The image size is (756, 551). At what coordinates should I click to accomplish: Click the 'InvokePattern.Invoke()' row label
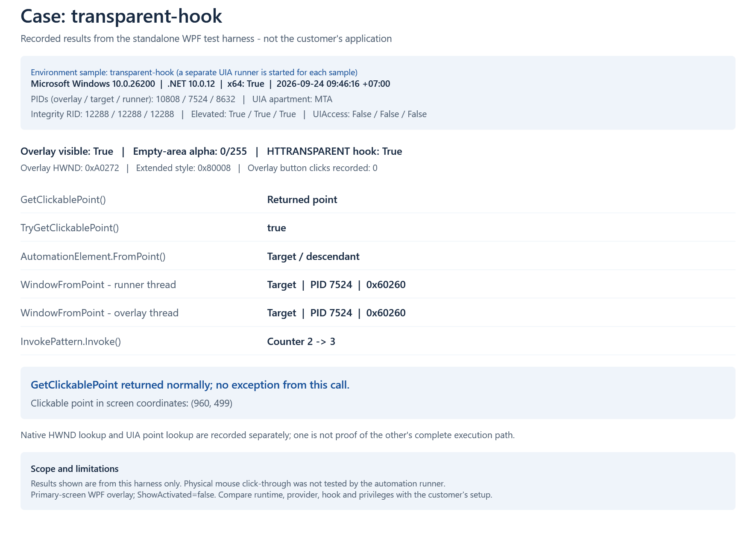[x=71, y=342]
